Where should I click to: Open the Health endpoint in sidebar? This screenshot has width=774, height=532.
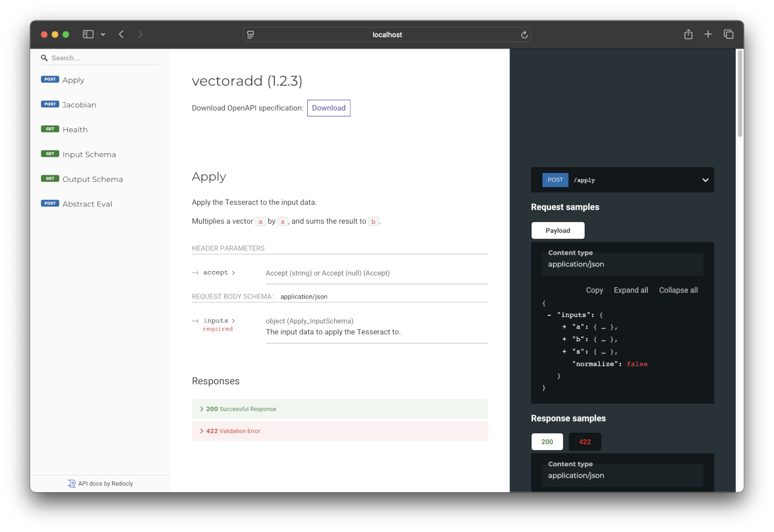click(100, 129)
